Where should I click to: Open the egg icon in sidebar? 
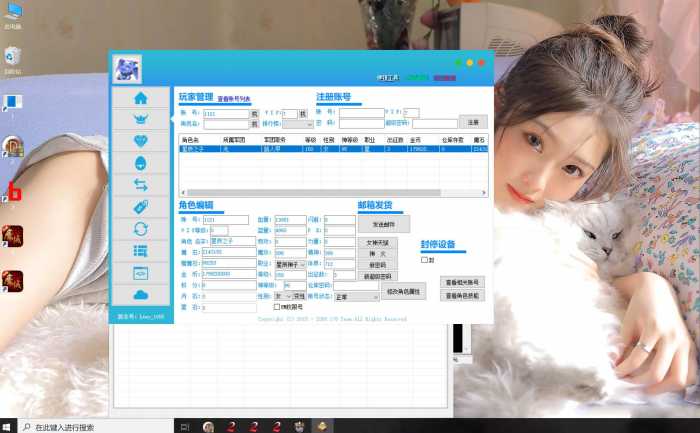pos(140,163)
